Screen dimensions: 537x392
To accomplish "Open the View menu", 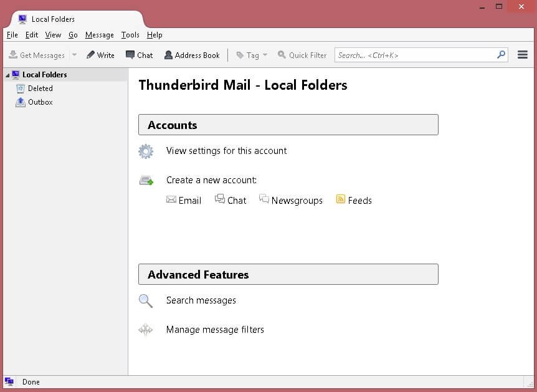I will 53,35.
